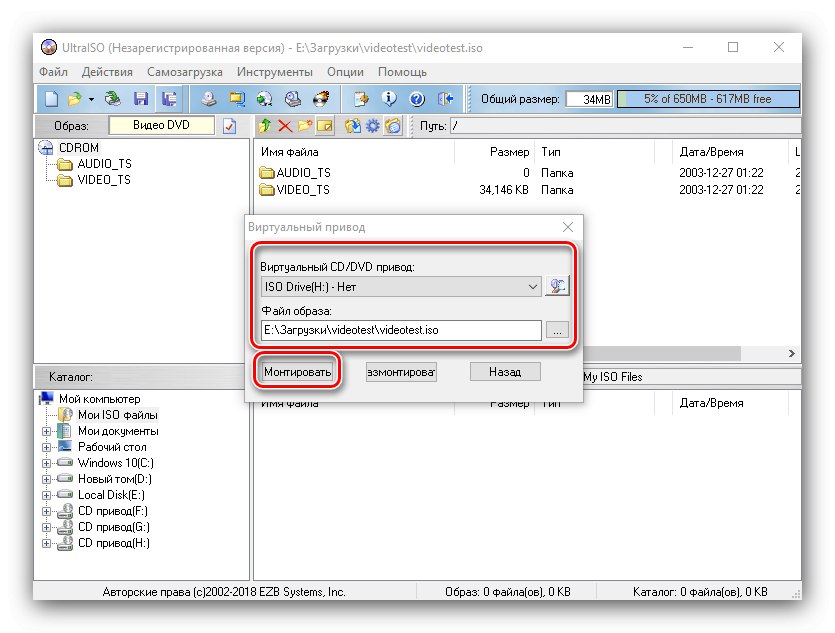Click the blue Info icon in toolbar
The image size is (835, 633).
[x=389, y=98]
